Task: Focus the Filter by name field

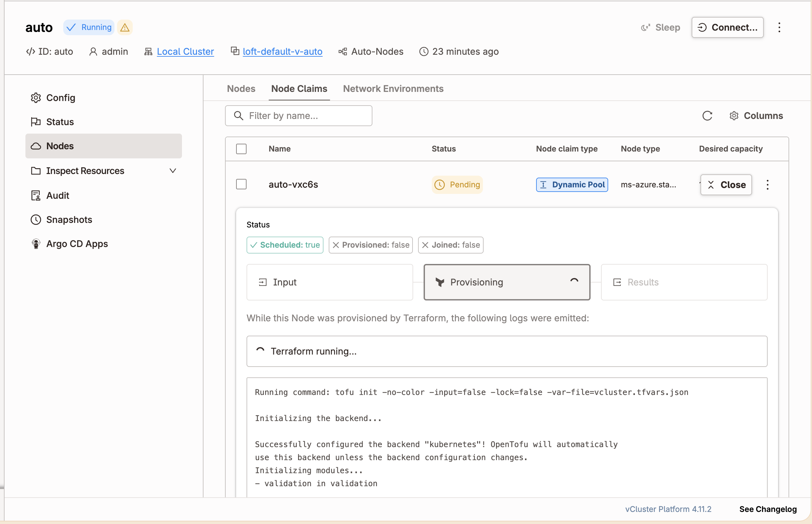Action: click(298, 116)
